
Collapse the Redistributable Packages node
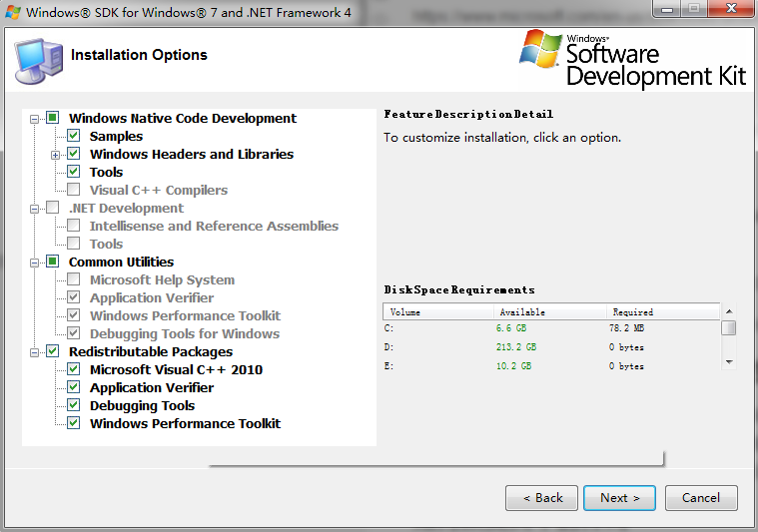click(x=34, y=352)
